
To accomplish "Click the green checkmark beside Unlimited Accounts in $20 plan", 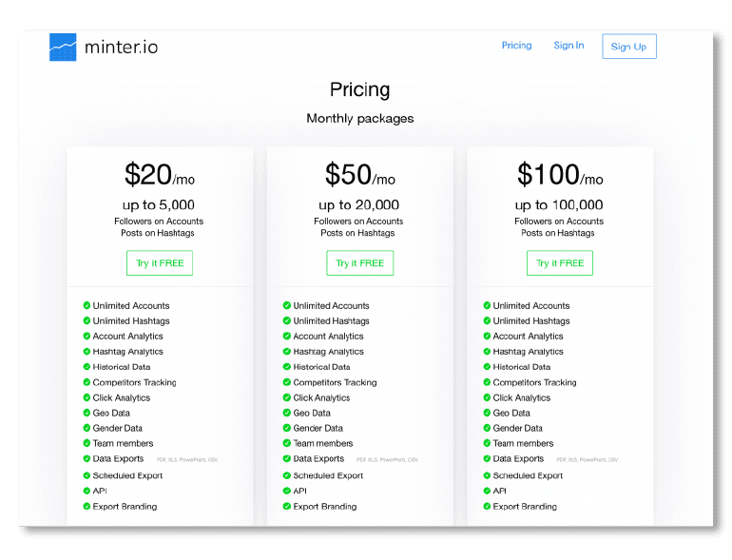I will [87, 305].
